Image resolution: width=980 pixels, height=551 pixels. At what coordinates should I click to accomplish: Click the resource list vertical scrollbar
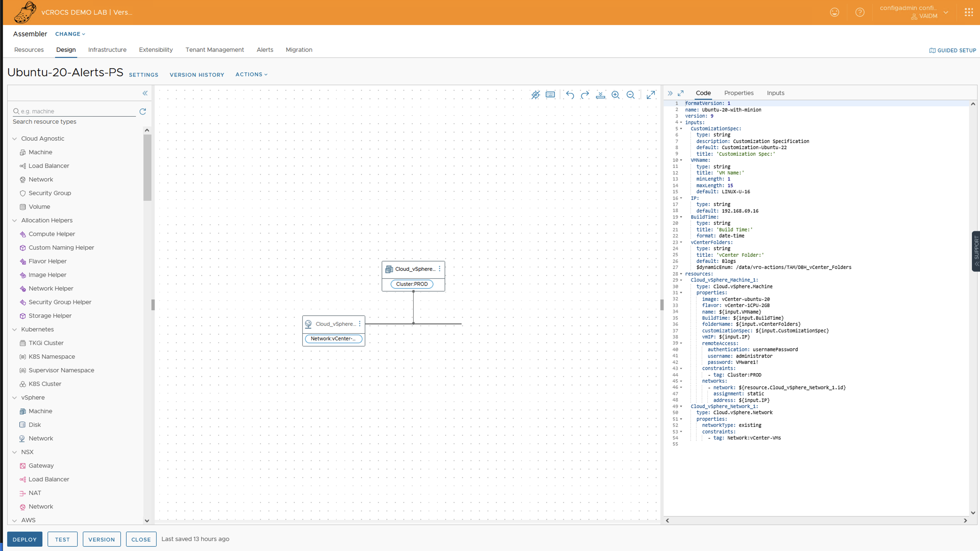(x=147, y=167)
